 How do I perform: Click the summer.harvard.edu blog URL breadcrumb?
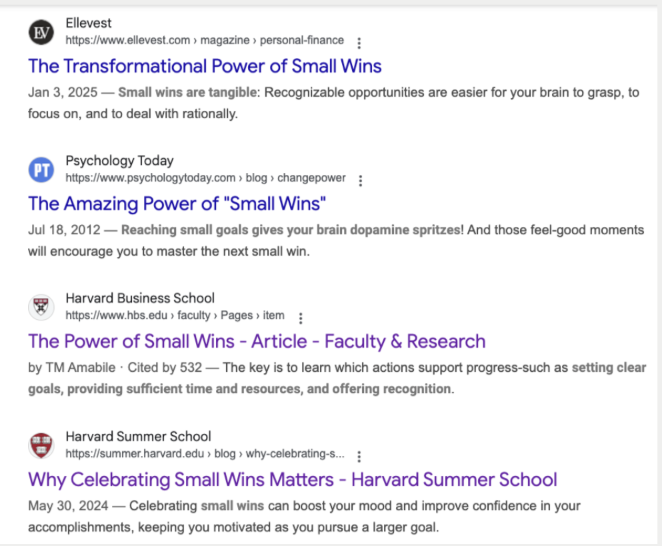(x=205, y=454)
